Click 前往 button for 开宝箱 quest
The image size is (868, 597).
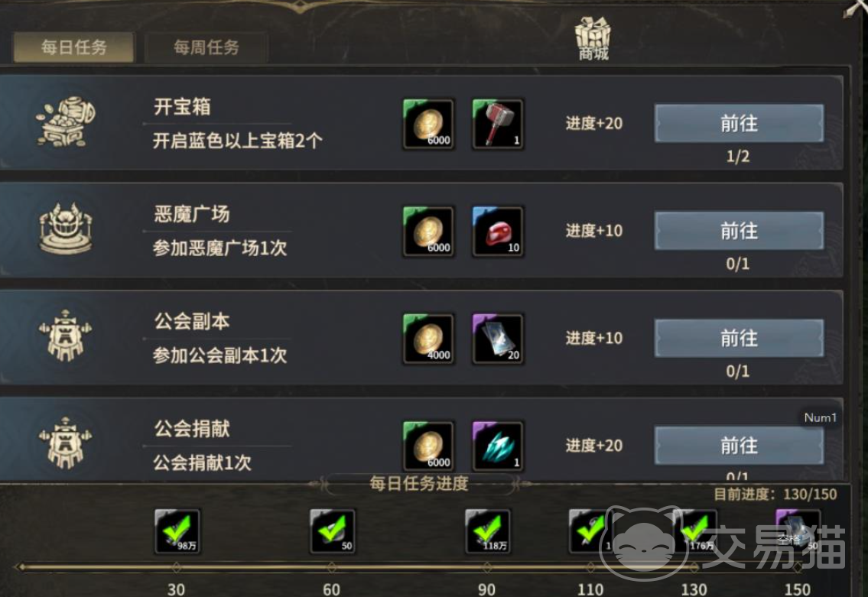(x=739, y=123)
